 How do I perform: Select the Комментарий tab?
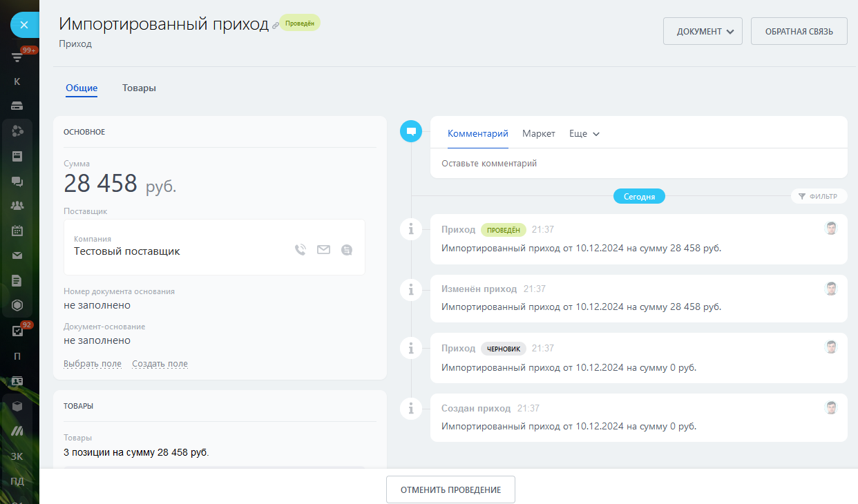[x=478, y=134]
